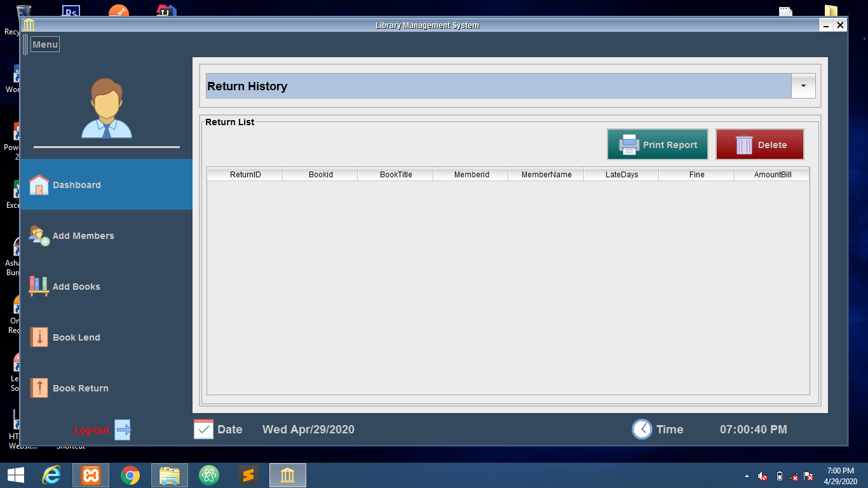The width and height of the screenshot is (868, 488).
Task: Open the Library Management System taskbar icon
Action: [287, 475]
